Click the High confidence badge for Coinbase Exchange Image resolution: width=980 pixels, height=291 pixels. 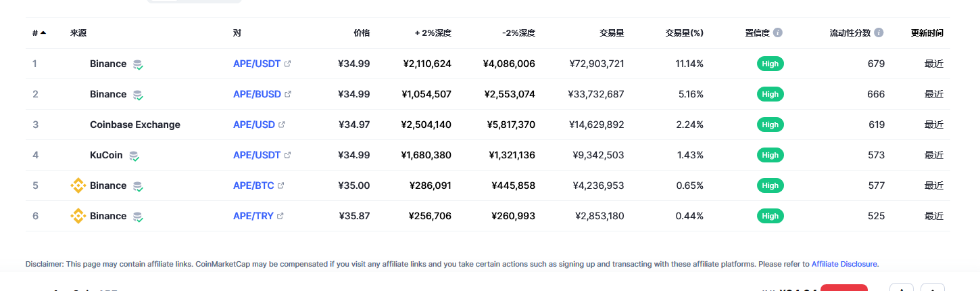pos(770,125)
